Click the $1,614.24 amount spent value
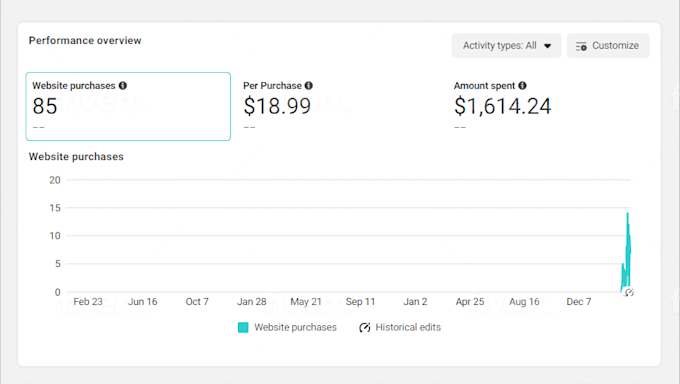 click(503, 106)
